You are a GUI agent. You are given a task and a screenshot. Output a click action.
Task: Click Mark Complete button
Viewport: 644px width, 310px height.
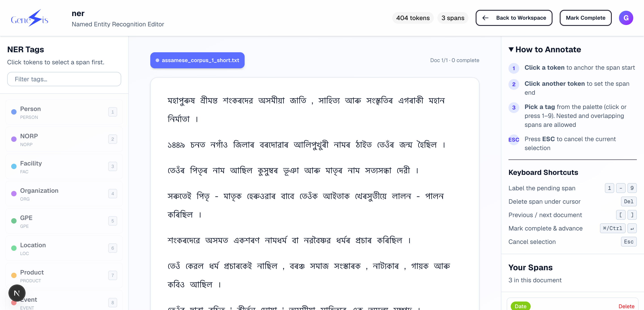pos(585,18)
